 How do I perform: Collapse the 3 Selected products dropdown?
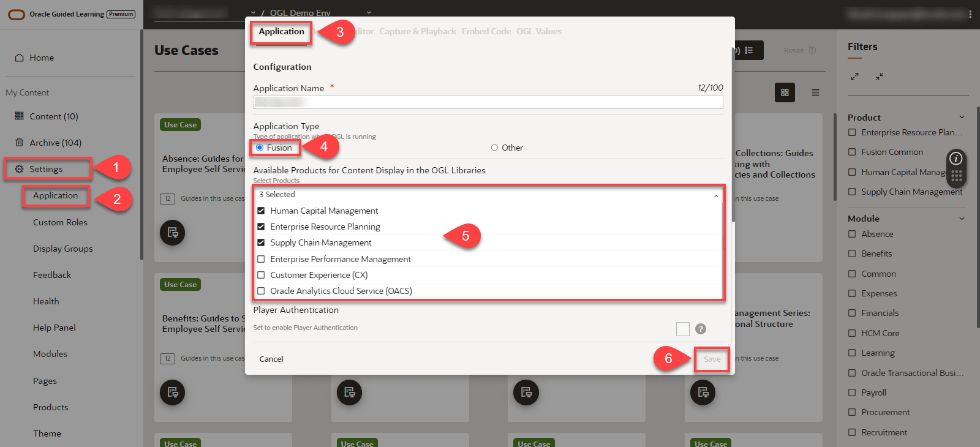click(x=716, y=195)
